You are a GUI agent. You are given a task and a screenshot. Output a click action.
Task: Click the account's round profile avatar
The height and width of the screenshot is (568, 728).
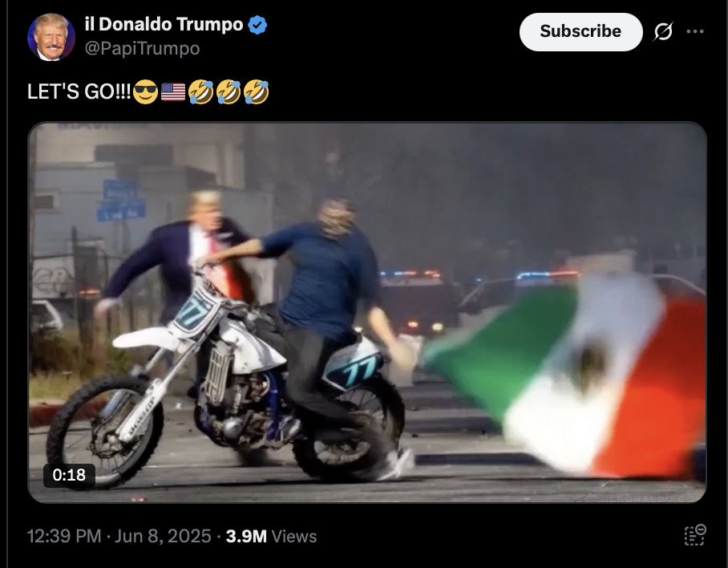[51, 37]
